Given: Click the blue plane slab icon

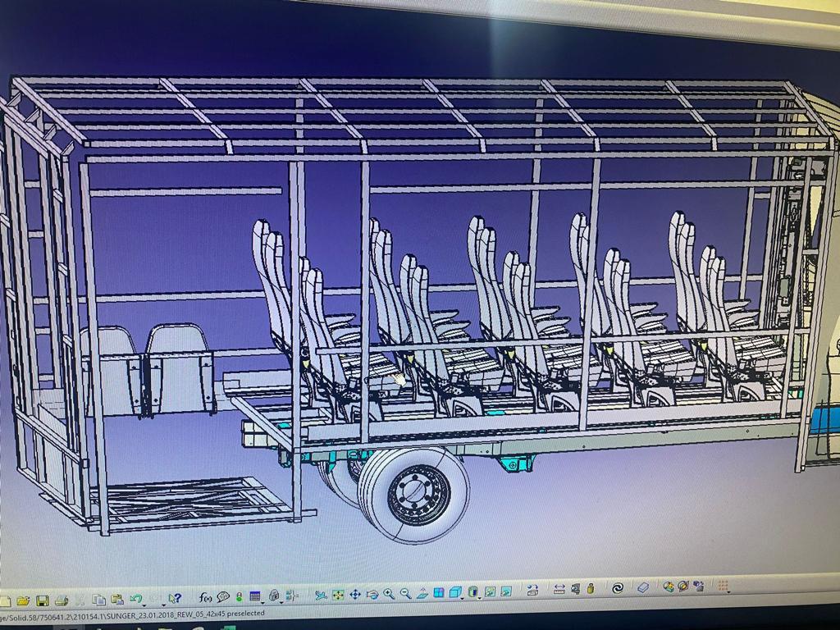Looking at the screenshot, I should click(643, 587).
